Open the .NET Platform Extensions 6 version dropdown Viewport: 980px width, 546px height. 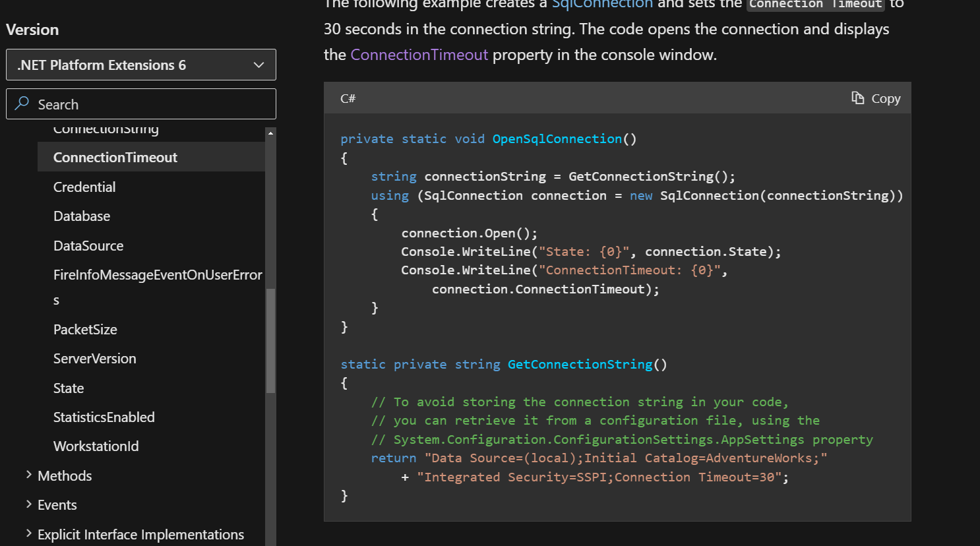140,65
